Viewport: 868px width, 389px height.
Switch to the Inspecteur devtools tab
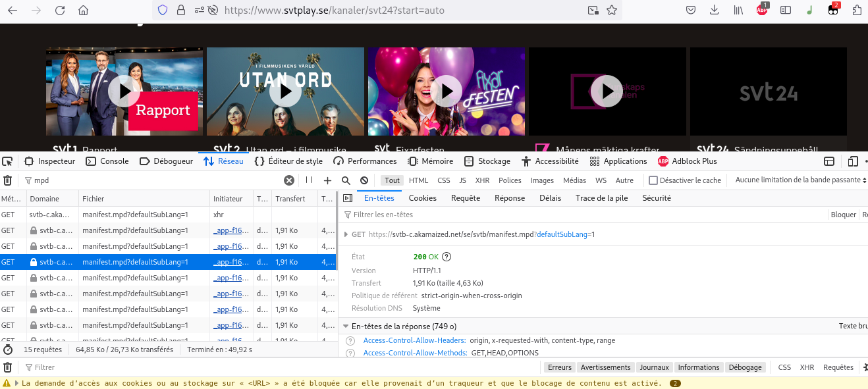tap(50, 161)
